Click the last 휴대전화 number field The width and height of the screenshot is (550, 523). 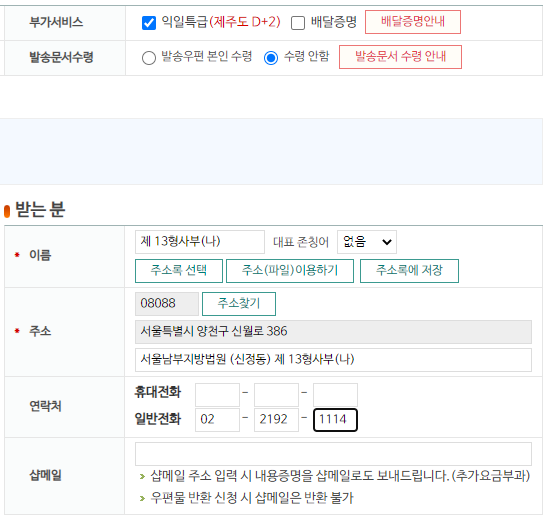[335, 395]
